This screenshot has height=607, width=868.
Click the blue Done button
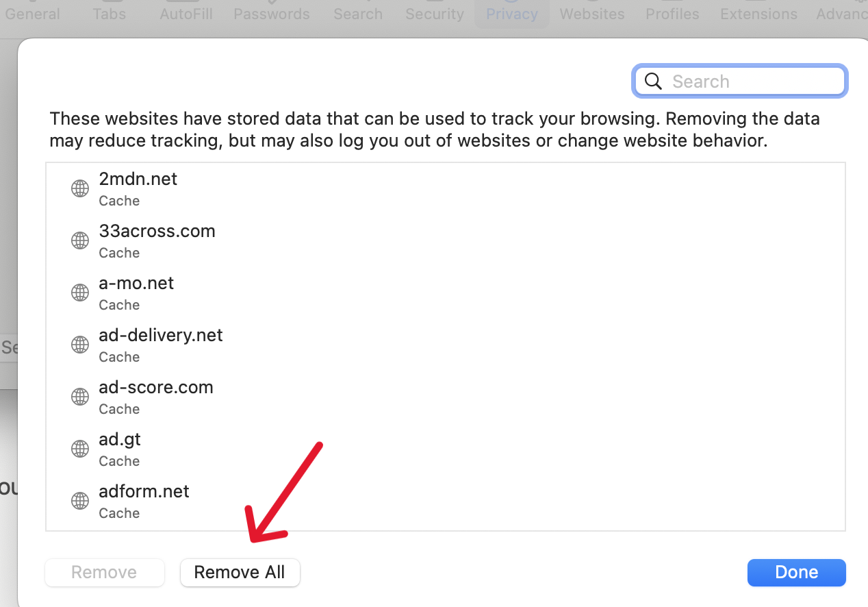796,573
